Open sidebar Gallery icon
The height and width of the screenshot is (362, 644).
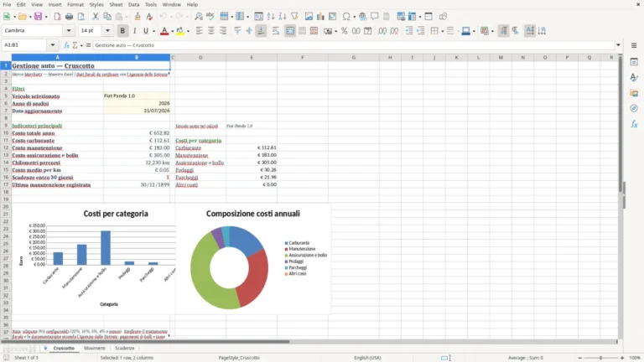634,93
